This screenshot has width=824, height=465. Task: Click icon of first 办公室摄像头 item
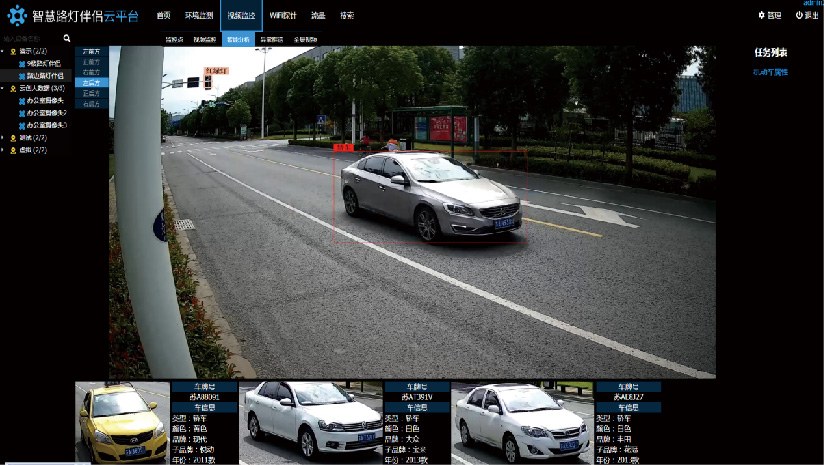coord(22,100)
